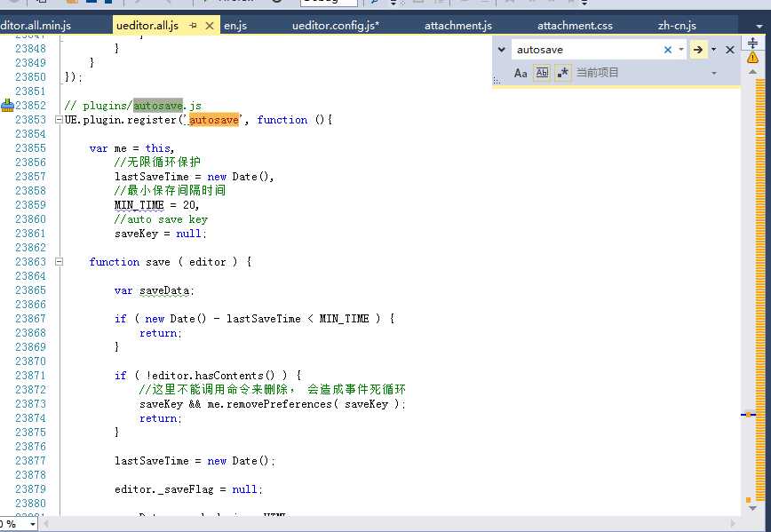Viewport: 771px width, 532px height.
Task: Click 'var me = this,' line
Action: [131, 148]
